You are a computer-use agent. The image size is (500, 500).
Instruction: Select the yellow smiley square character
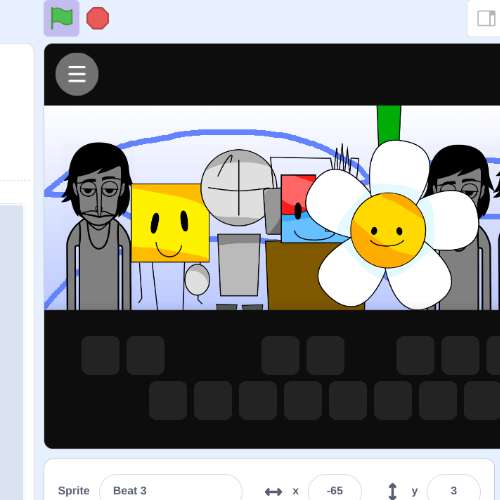(170, 223)
